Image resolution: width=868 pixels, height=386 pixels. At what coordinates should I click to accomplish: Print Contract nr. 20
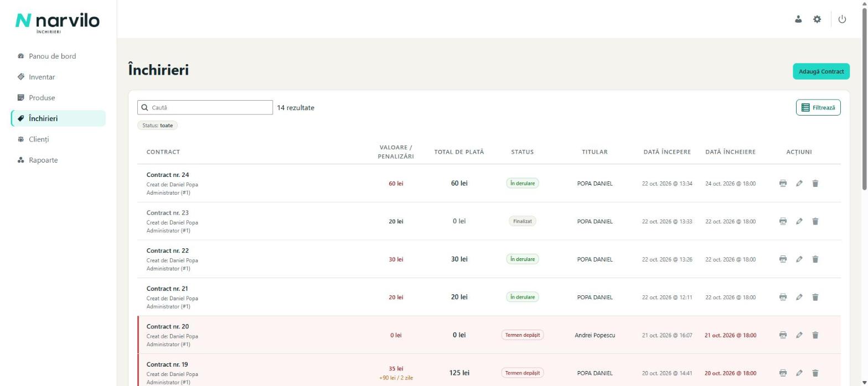click(x=783, y=335)
